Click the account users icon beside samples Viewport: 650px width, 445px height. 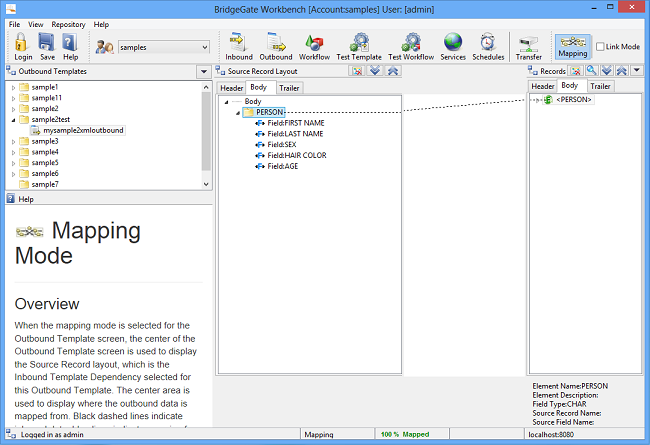coord(104,47)
